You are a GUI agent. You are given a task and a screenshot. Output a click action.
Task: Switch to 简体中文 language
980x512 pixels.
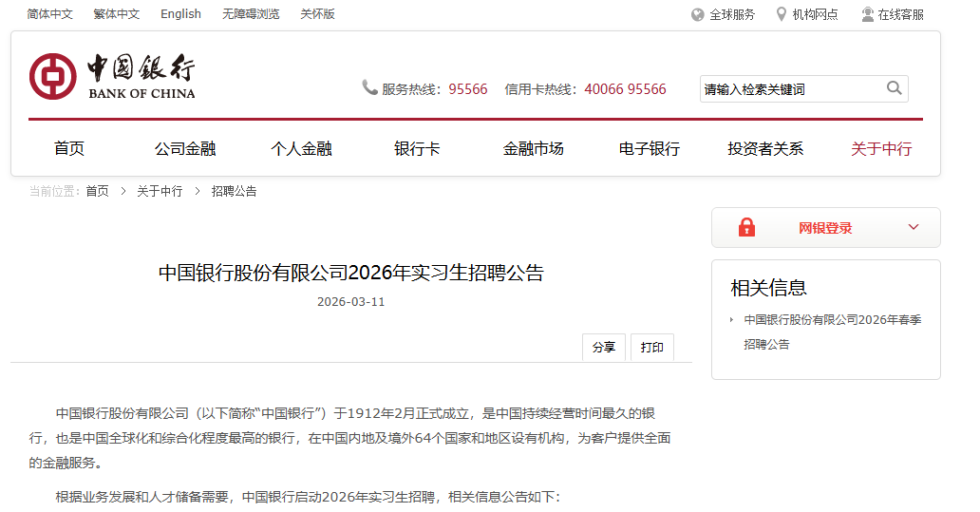[x=50, y=13]
